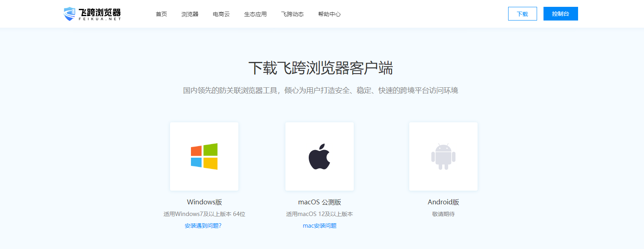Click the grey Android robot icon

(x=443, y=156)
